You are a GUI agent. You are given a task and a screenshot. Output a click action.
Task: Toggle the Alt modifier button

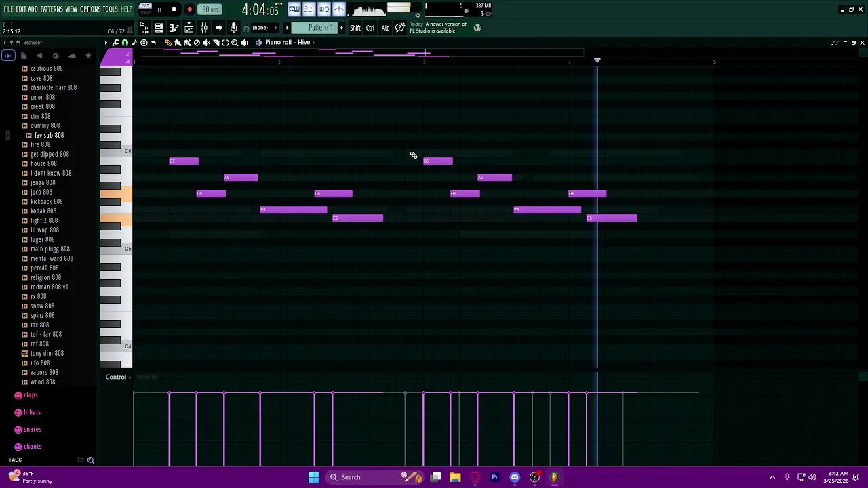coord(385,28)
